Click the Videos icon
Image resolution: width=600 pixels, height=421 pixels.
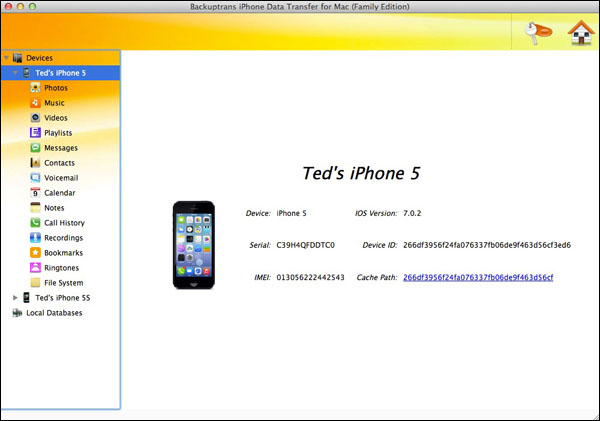pos(35,117)
